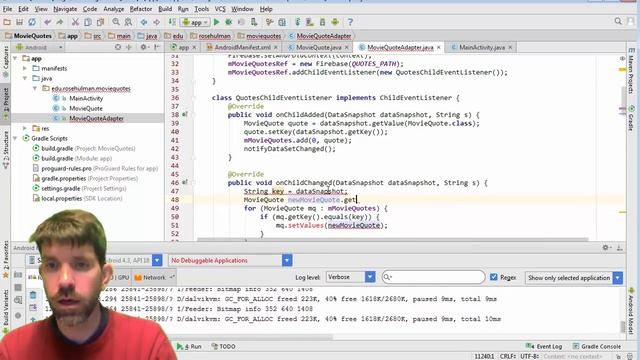Open the Refactor menu

[141, 9]
